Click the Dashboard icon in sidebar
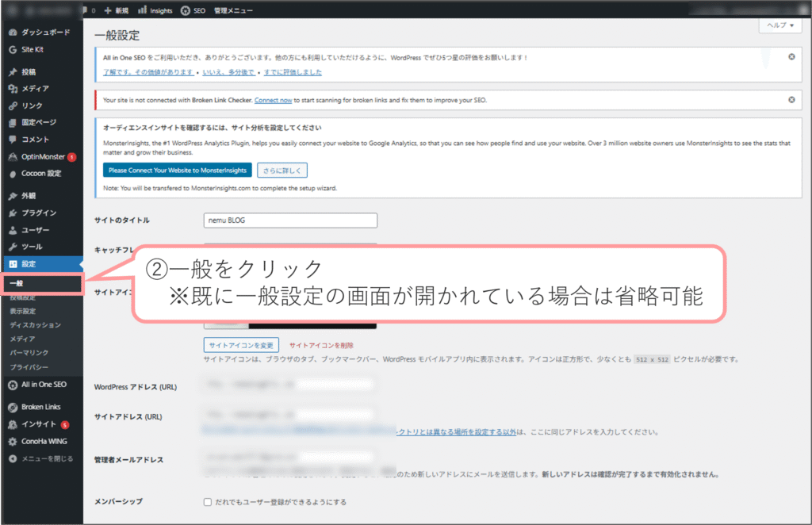Screen dimensions: 812x525 tap(13, 33)
